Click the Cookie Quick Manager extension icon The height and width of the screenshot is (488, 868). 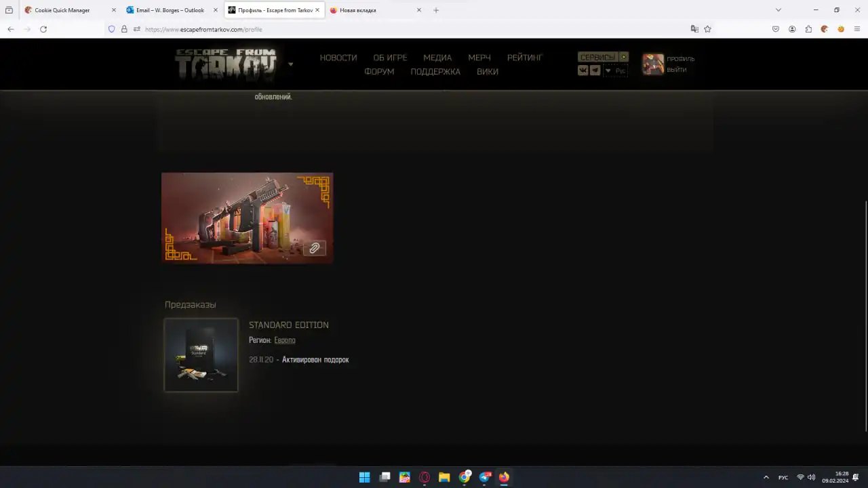pyautogui.click(x=825, y=29)
